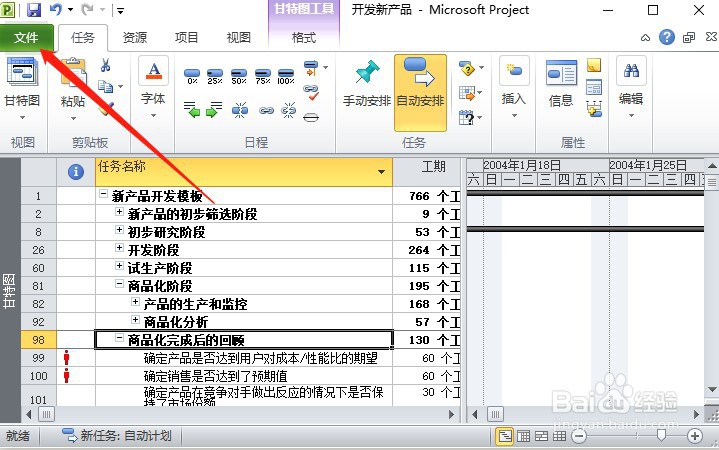Expand the 开发阶段 task group
Viewport: 719px width, 450px height.
tap(119, 247)
